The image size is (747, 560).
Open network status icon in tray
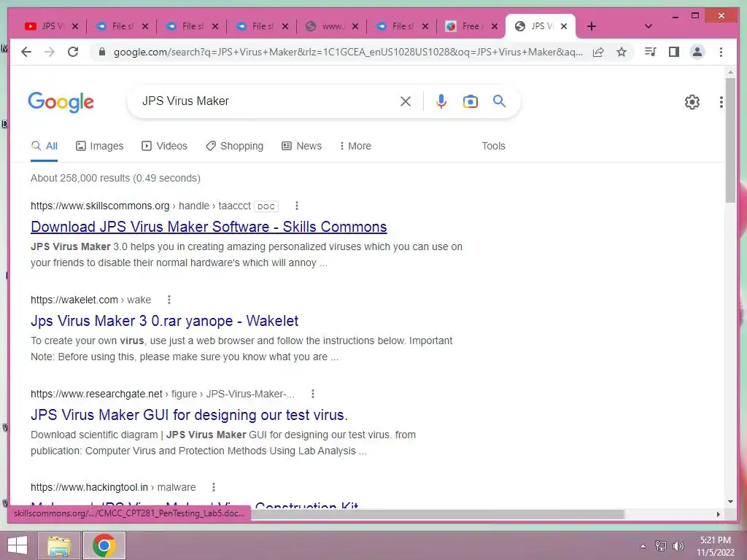pyautogui.click(x=661, y=545)
